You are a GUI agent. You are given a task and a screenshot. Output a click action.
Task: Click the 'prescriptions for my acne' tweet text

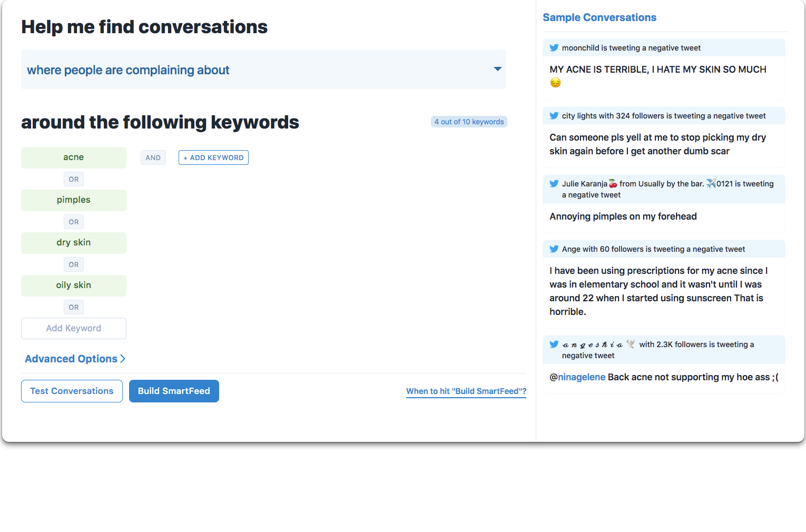pyautogui.click(x=658, y=291)
